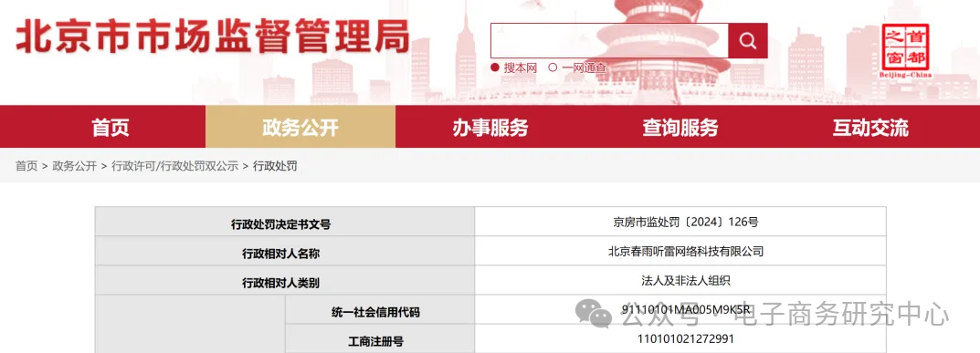This screenshot has width=980, height=353.
Task: Click the 北京市市场监督管理局 site title logo
Action: pos(213,37)
